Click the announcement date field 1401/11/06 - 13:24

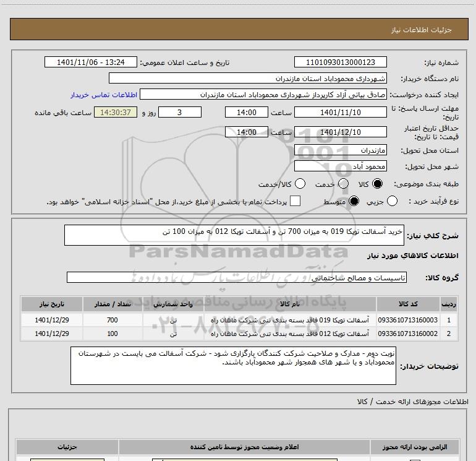(91, 62)
